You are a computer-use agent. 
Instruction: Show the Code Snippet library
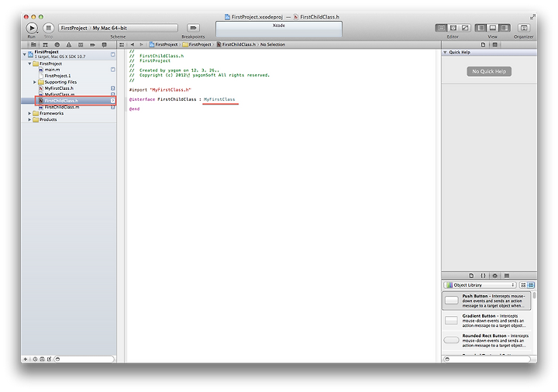pyautogui.click(x=484, y=276)
